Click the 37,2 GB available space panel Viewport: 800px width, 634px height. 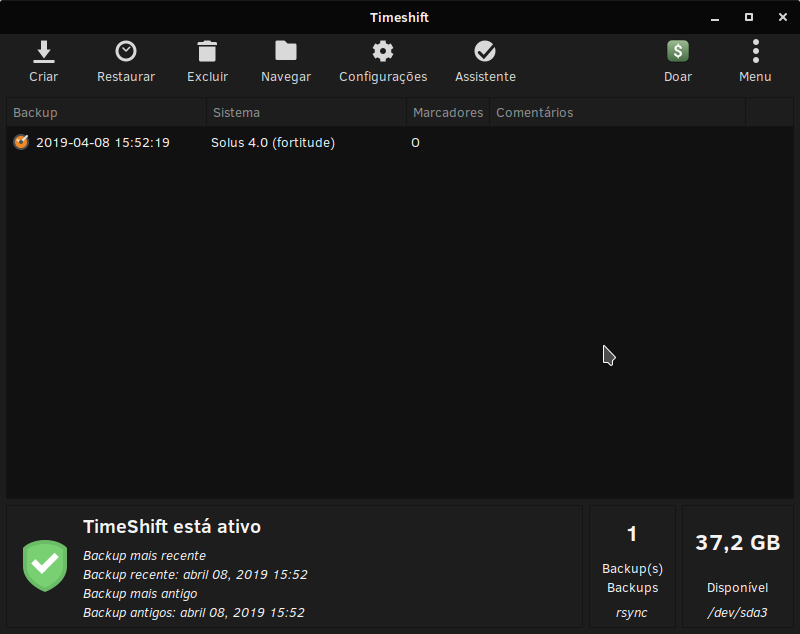point(737,566)
